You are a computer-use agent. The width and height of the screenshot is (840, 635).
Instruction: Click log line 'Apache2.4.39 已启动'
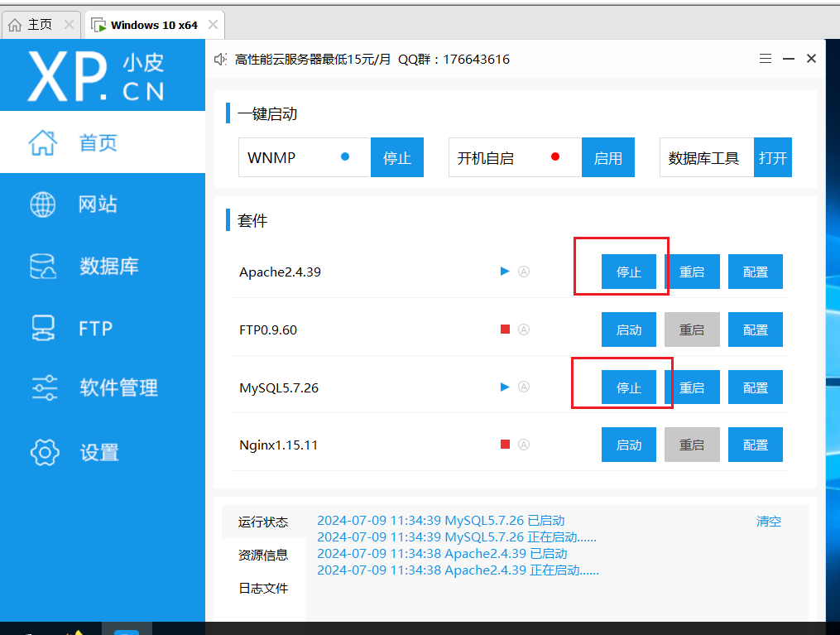442,554
